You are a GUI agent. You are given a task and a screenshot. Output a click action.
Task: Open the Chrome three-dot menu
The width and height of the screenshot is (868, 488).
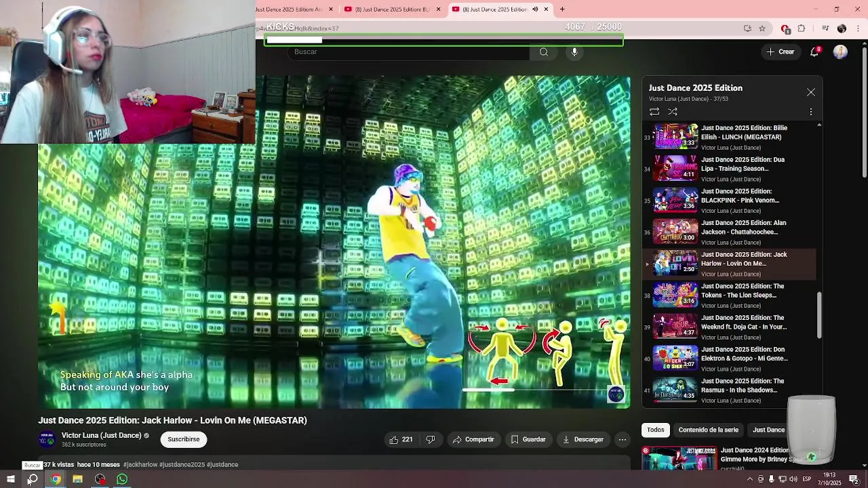tap(857, 28)
